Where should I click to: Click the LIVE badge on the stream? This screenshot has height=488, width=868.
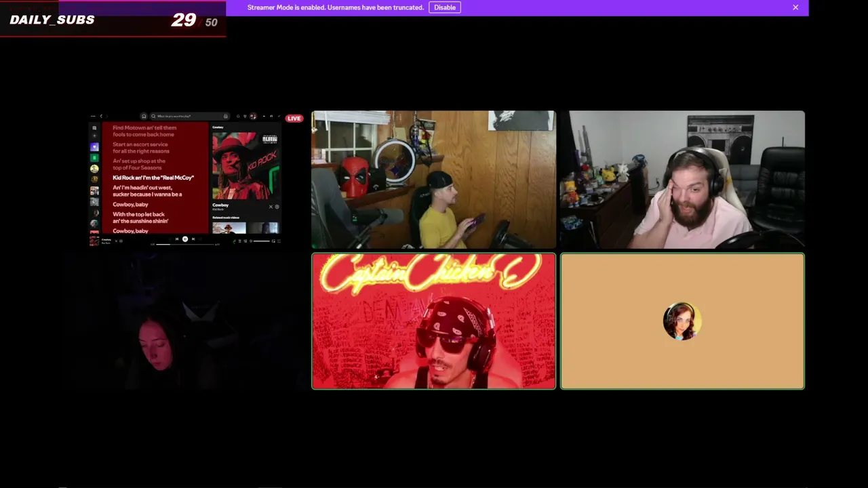point(294,119)
